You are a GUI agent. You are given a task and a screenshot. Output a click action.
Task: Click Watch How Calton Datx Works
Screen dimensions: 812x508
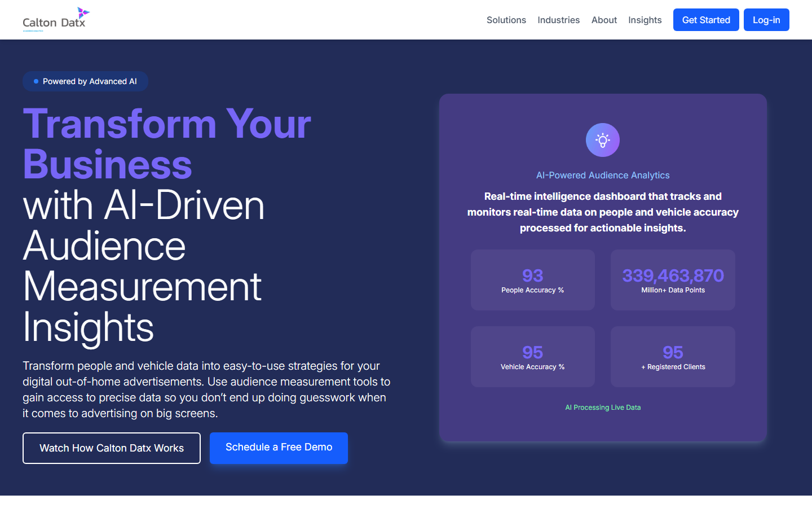click(111, 448)
